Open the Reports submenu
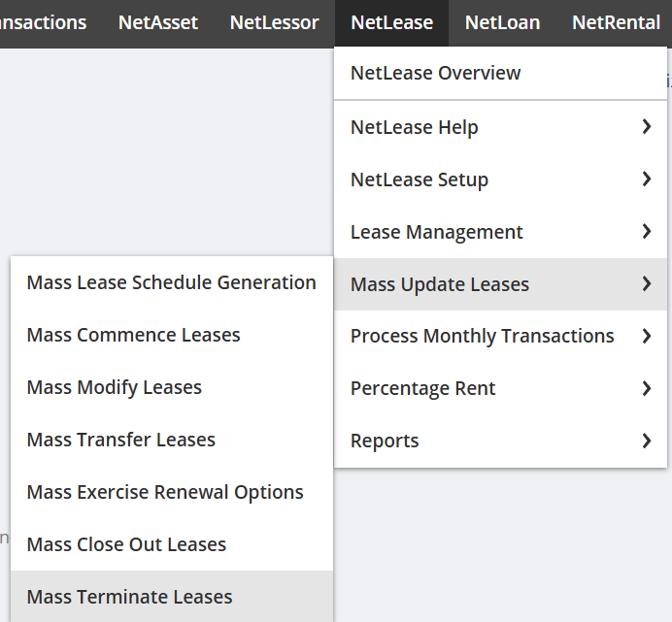The width and height of the screenshot is (672, 622). pos(385,441)
